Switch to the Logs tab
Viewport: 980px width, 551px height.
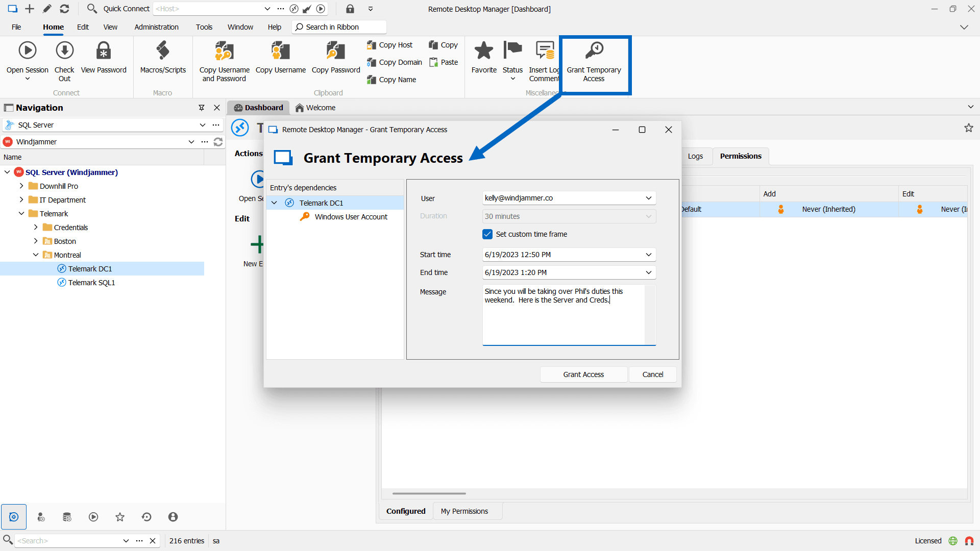click(x=695, y=156)
